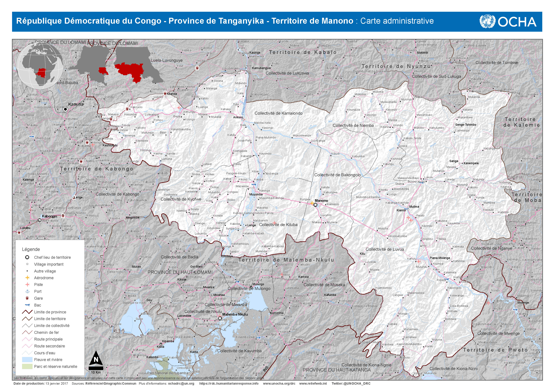The width and height of the screenshot is (554, 392).
Task: Click the Chef lieu de territoire symbol
Action: (27, 257)
